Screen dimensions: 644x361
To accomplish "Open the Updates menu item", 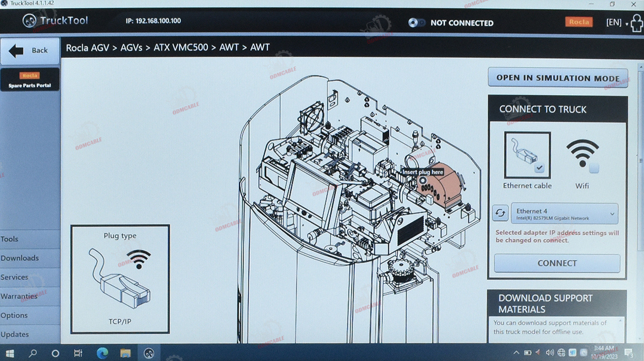I will click(30, 334).
